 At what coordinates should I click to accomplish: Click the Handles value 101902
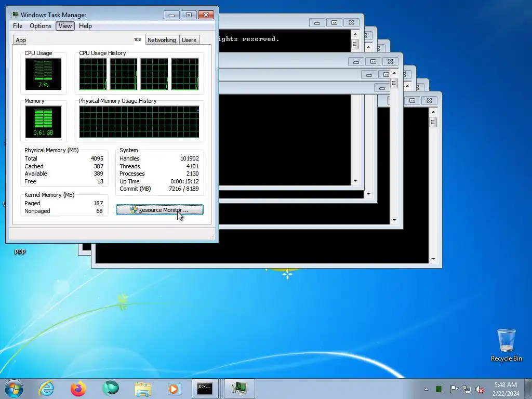pyautogui.click(x=190, y=158)
